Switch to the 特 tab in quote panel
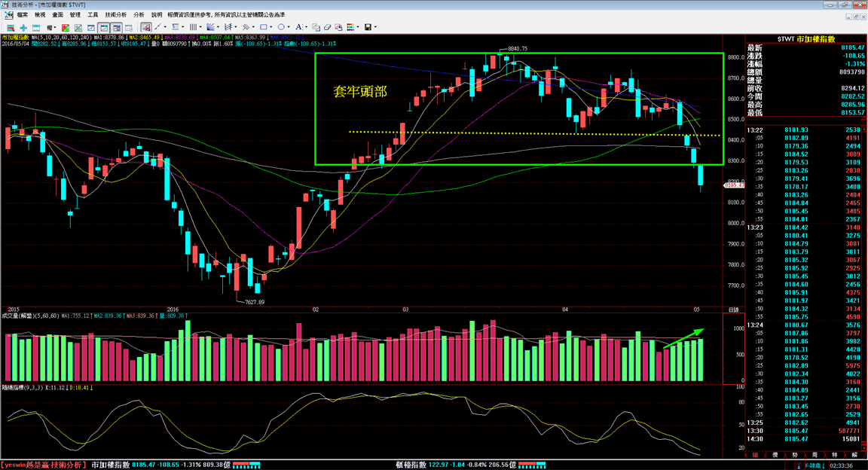The image size is (868, 470). (x=835, y=454)
